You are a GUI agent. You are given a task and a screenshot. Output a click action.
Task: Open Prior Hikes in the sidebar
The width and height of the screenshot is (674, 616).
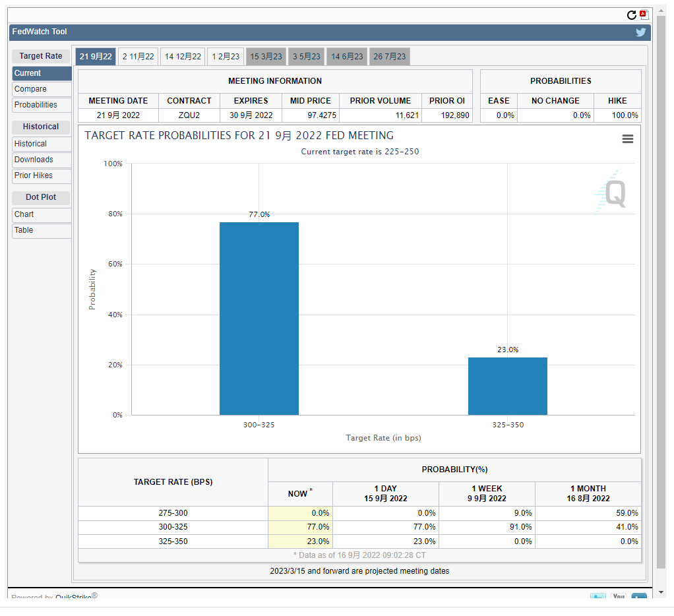(x=42, y=175)
